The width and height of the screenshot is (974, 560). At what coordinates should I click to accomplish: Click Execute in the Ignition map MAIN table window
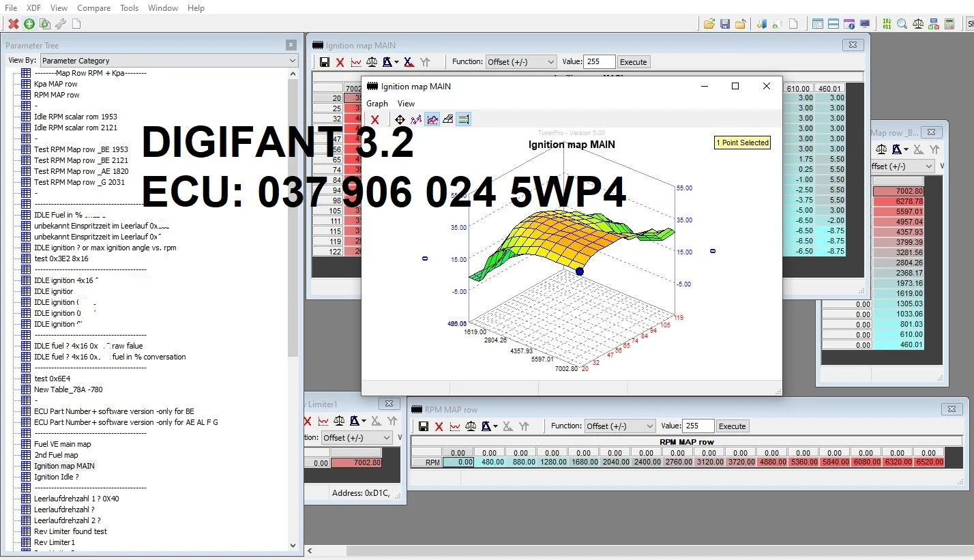(x=633, y=62)
